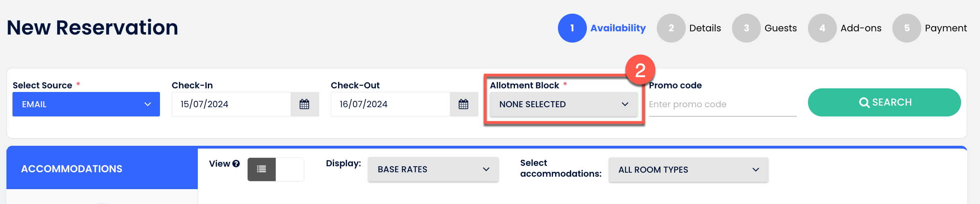Open the Allotment Block dropdown
980x204 pixels.
pos(563,104)
